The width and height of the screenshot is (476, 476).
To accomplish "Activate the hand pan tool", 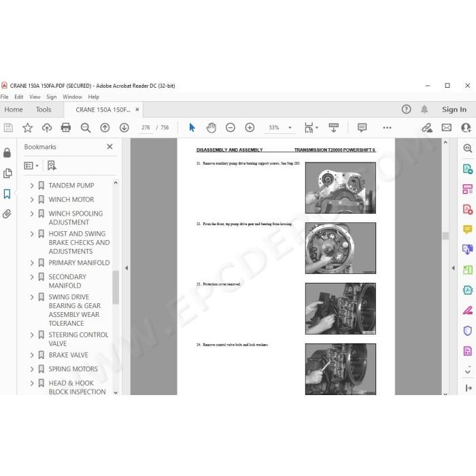I will point(211,128).
